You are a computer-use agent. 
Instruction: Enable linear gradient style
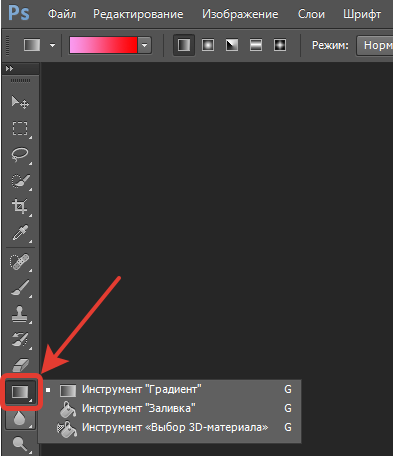point(184,45)
